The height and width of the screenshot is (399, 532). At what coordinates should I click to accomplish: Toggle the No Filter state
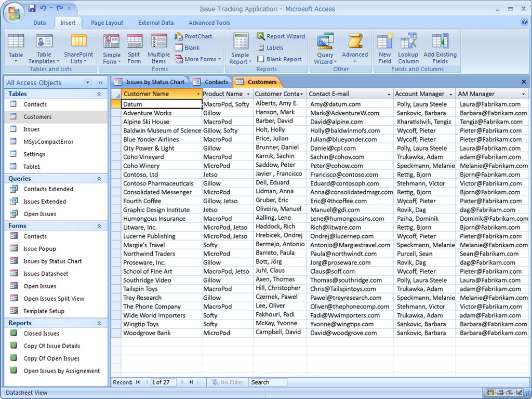228,382
